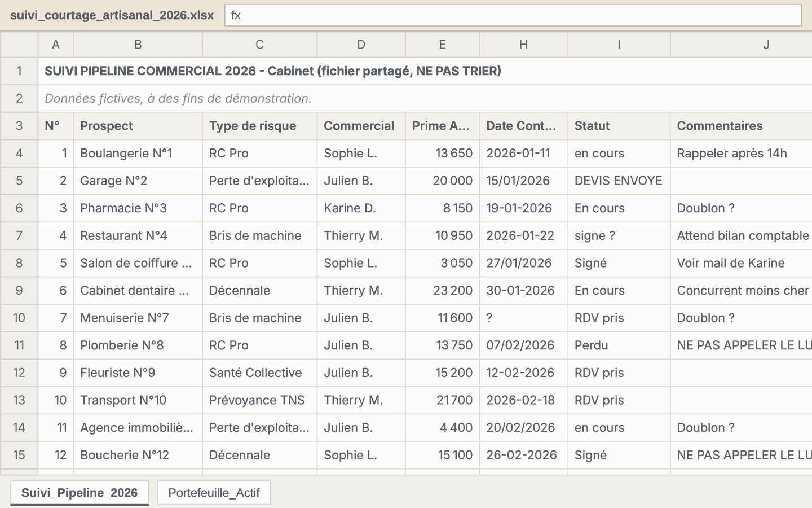Click the 'Commentaires' header cell

click(x=741, y=126)
